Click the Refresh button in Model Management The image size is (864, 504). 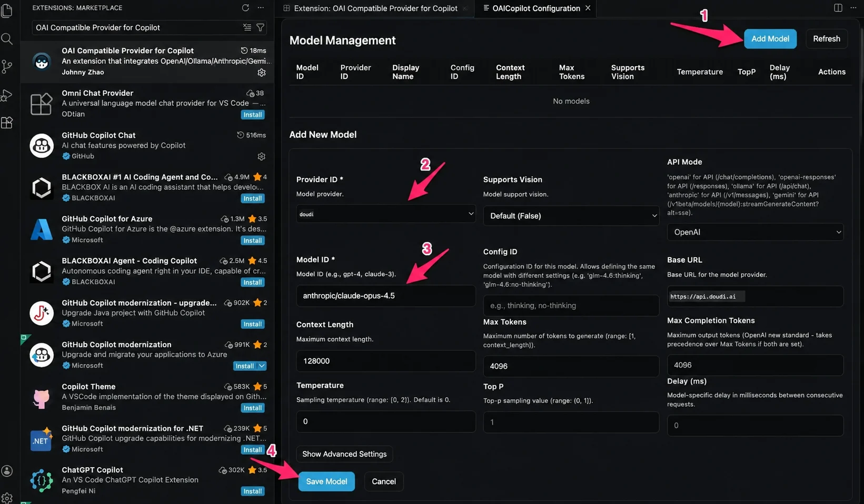pos(827,39)
